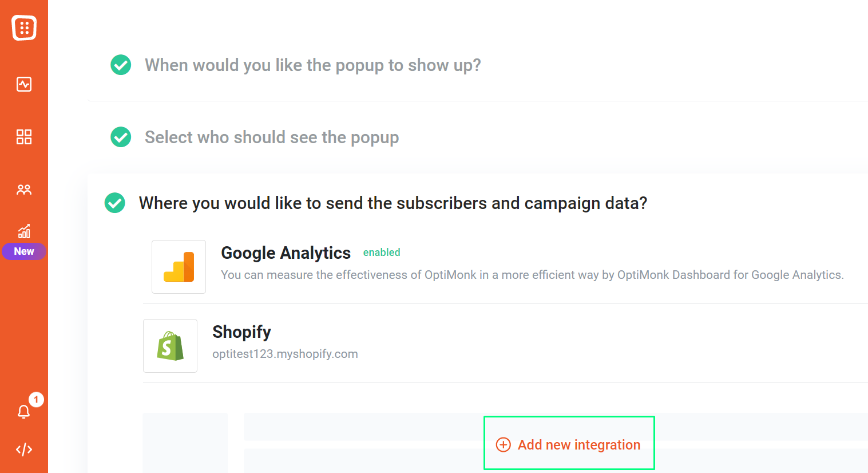Click the Google Analytics logo thumbnail
This screenshot has height=473, width=868.
click(179, 267)
